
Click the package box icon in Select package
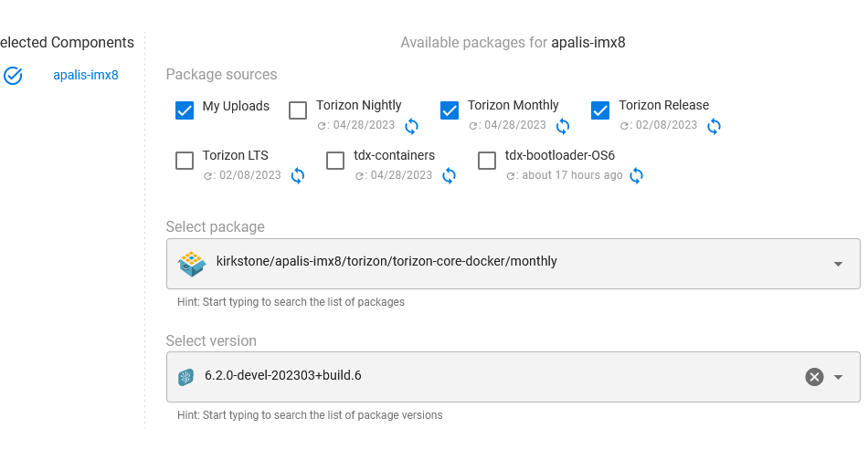192,264
